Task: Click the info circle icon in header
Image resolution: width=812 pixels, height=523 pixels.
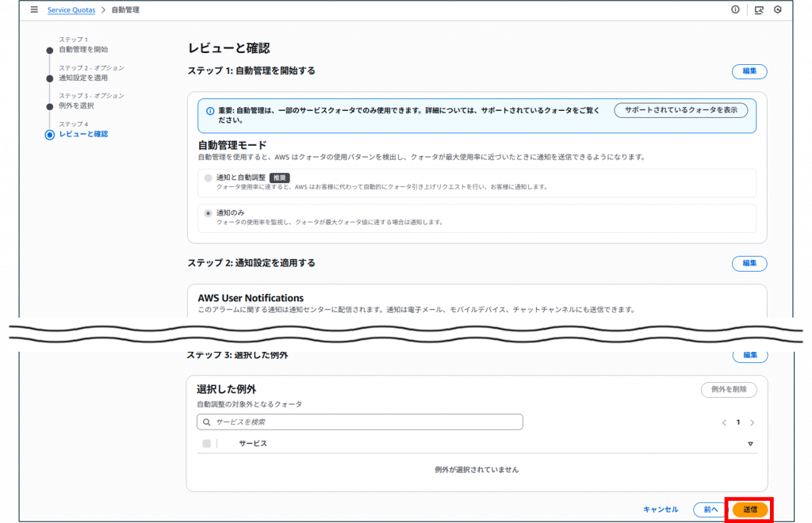Action: pyautogui.click(x=735, y=10)
